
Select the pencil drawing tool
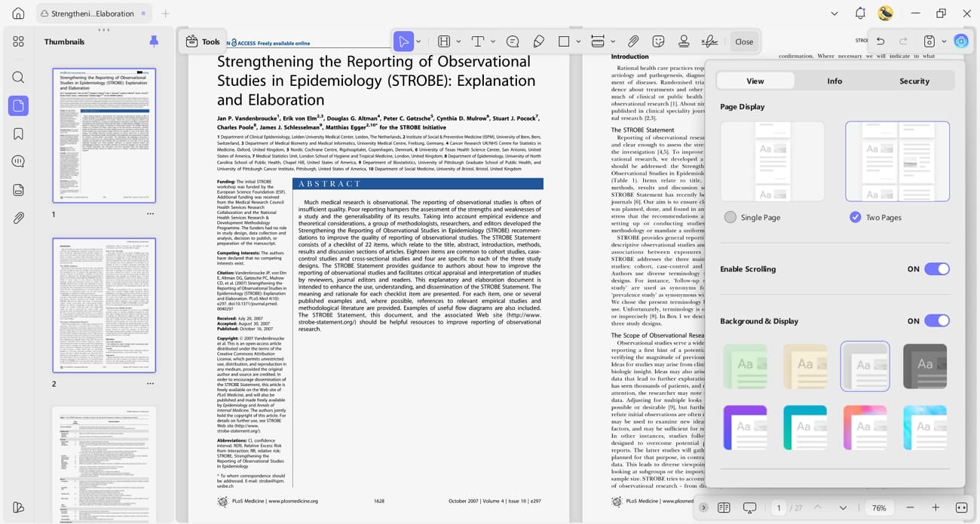tap(538, 41)
